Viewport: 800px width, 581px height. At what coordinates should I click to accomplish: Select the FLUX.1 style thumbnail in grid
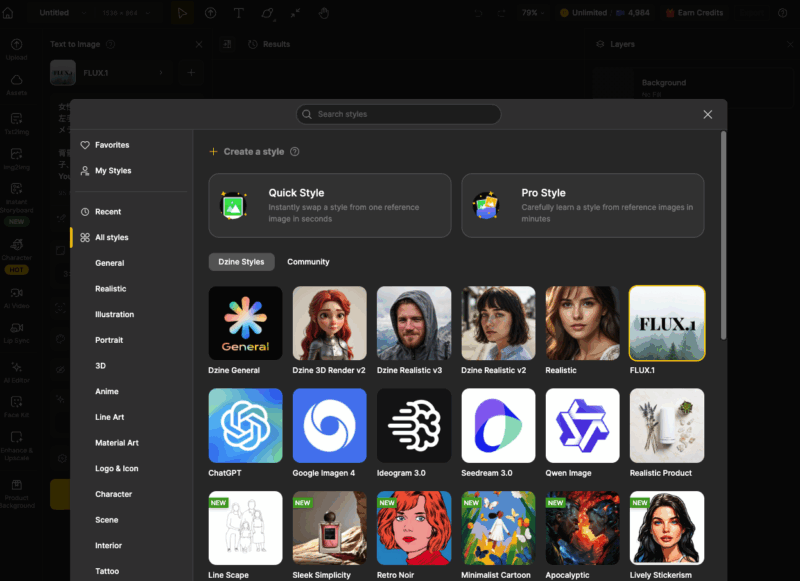click(x=667, y=323)
